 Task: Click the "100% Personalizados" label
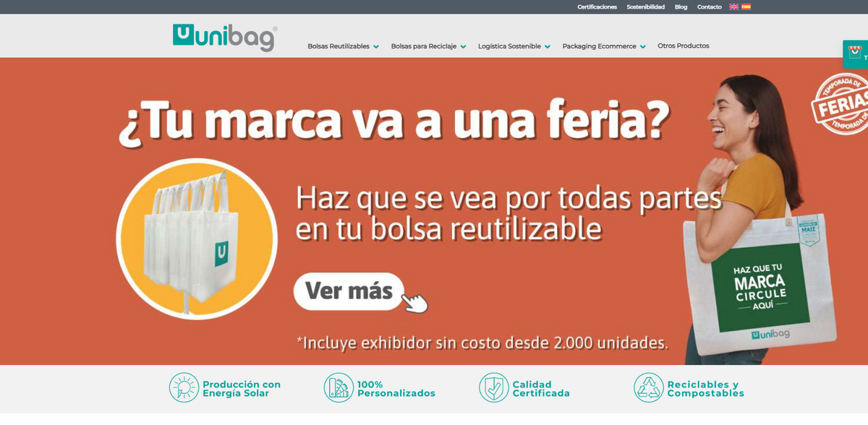click(x=396, y=389)
